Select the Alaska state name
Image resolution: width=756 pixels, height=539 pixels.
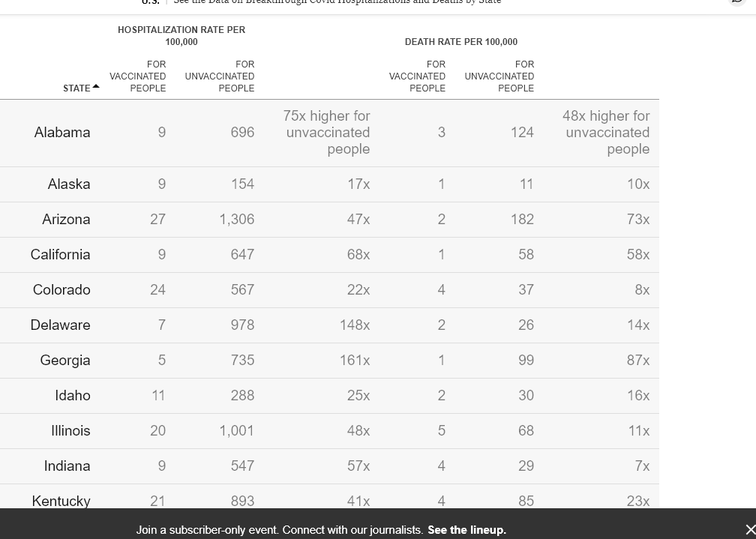(69, 184)
